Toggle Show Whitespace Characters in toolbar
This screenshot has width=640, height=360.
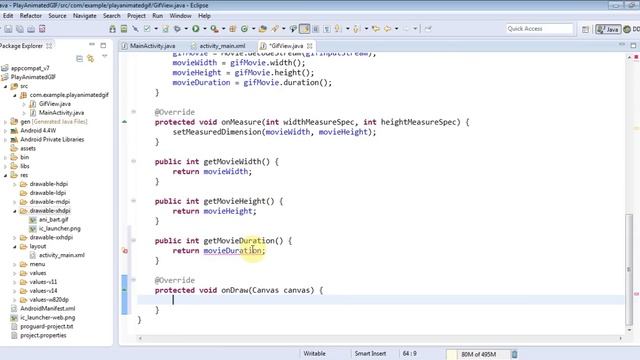(x=327, y=29)
